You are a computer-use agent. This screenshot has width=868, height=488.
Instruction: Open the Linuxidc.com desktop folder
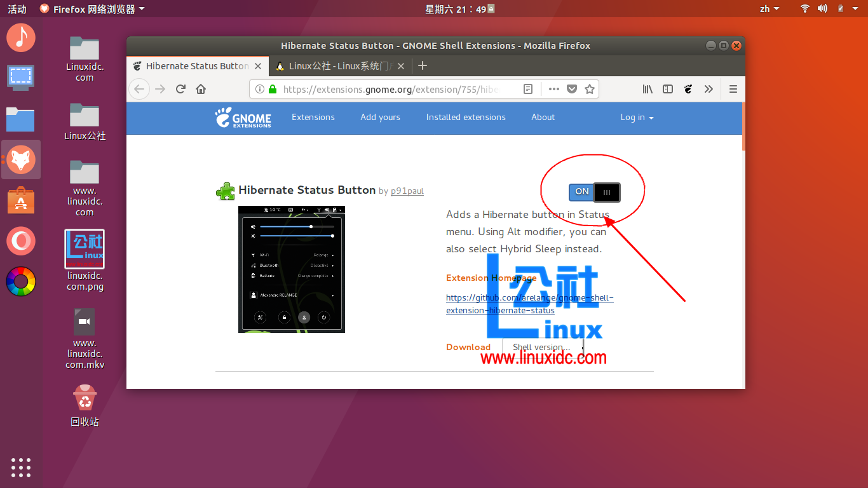(85, 58)
